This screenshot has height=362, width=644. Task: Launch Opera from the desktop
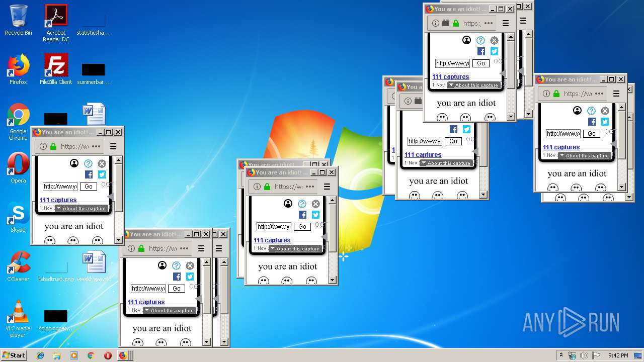click(18, 168)
